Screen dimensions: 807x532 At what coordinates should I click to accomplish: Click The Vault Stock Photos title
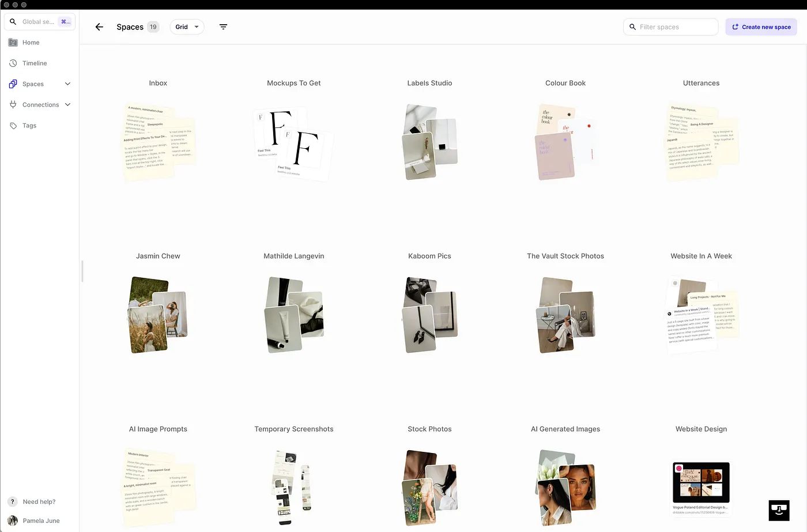pyautogui.click(x=565, y=256)
